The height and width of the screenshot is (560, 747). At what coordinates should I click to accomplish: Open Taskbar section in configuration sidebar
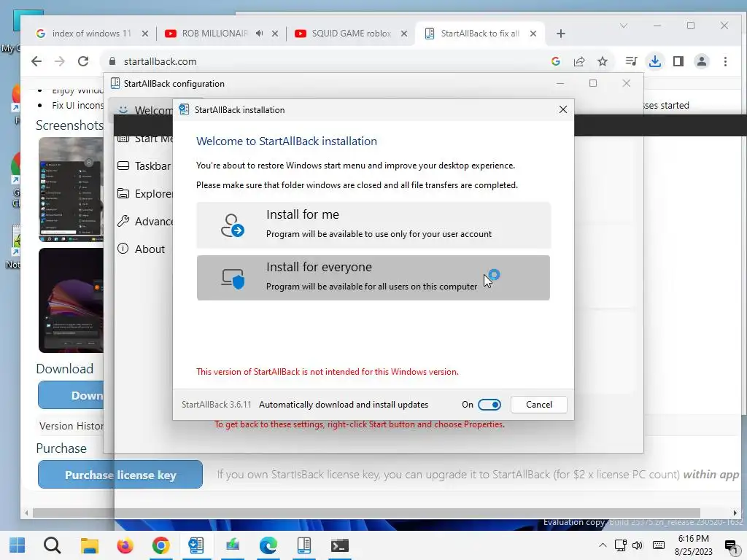(x=144, y=166)
